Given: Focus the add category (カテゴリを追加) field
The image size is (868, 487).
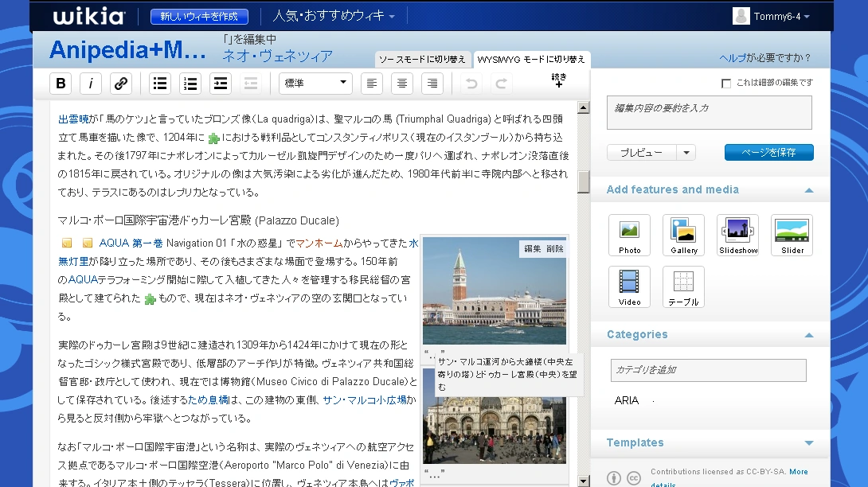Looking at the screenshot, I should point(708,370).
